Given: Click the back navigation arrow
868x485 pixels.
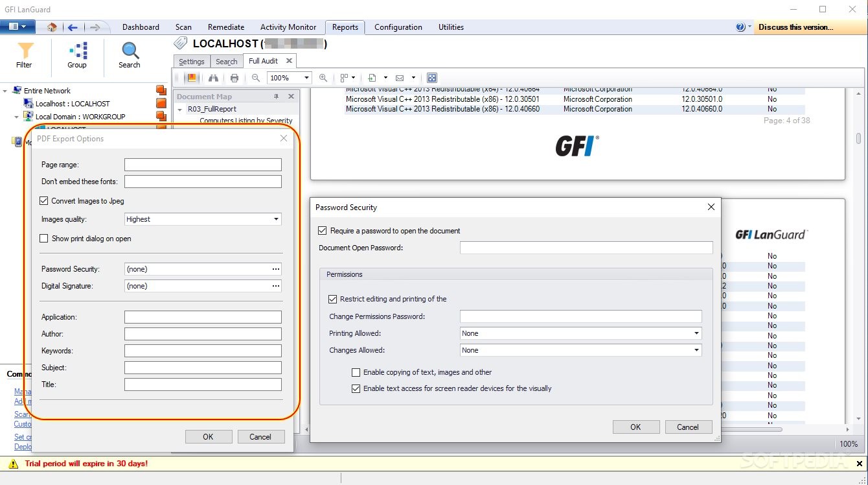Looking at the screenshot, I should 73,27.
